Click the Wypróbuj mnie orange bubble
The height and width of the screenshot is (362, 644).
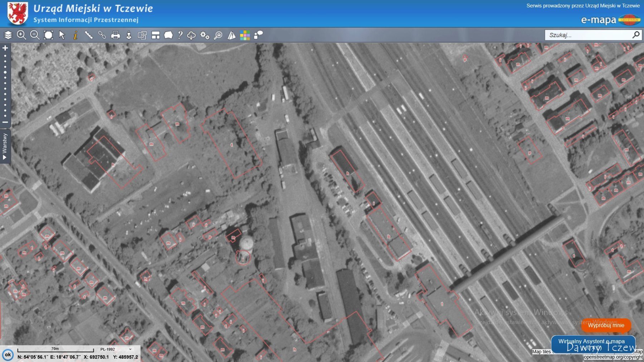coord(606,325)
